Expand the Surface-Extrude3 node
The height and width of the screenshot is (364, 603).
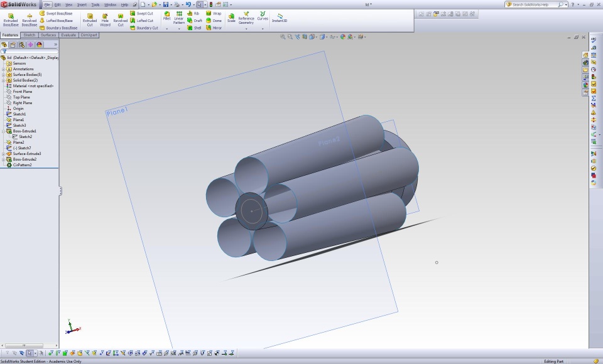(4, 154)
